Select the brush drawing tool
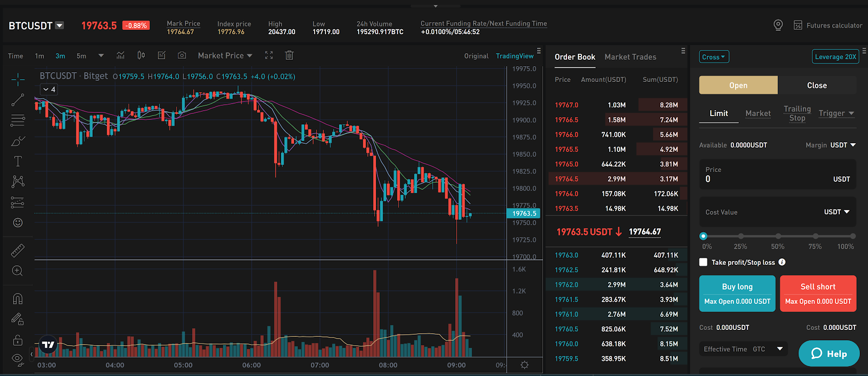Viewport: 868px width, 376px height. click(x=18, y=141)
